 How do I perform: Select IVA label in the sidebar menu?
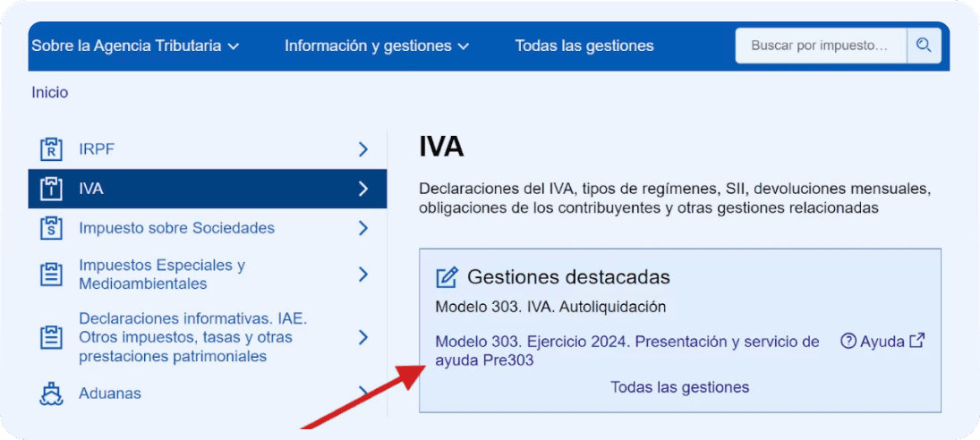click(x=91, y=189)
